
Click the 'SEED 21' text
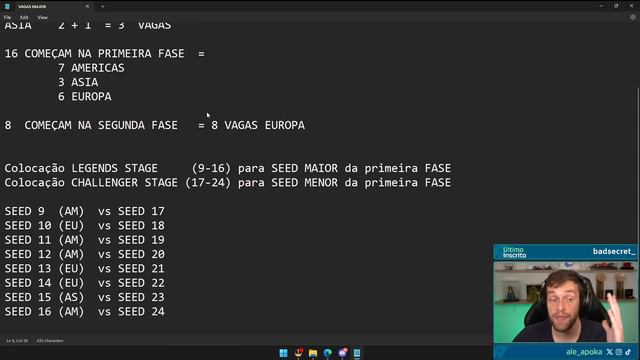point(141,268)
